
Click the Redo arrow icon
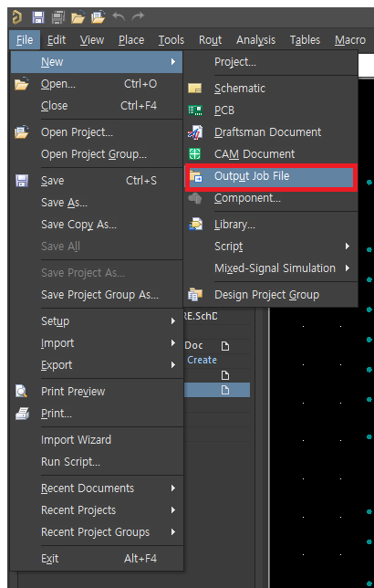click(x=139, y=16)
